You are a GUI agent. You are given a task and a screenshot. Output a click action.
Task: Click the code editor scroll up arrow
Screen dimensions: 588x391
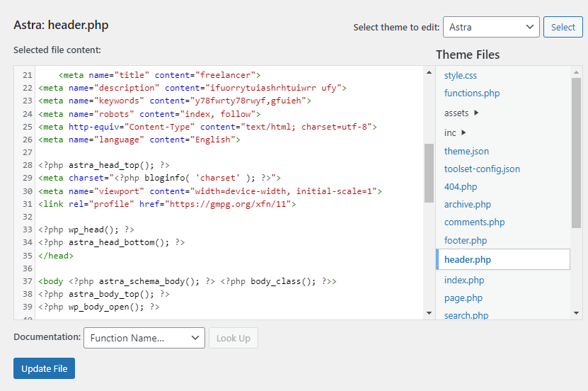coord(429,72)
